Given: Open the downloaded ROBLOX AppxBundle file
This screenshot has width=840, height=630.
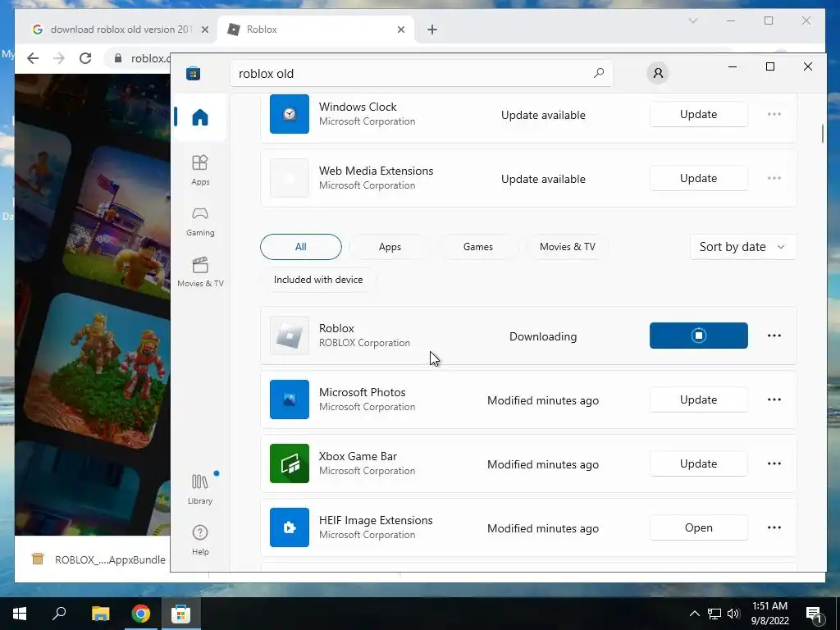Looking at the screenshot, I should pos(99,559).
